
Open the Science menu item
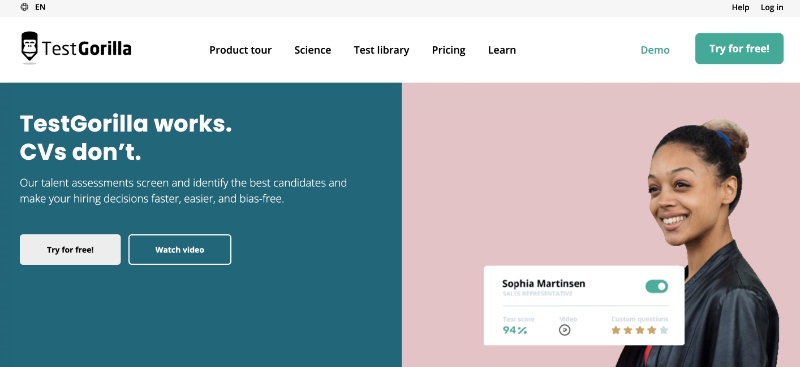point(313,50)
